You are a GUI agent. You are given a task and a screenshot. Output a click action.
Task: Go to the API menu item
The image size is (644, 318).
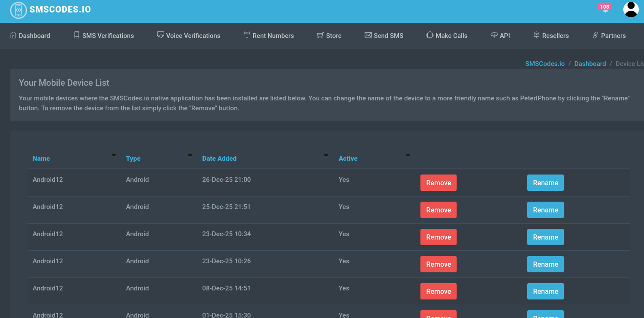(x=500, y=35)
